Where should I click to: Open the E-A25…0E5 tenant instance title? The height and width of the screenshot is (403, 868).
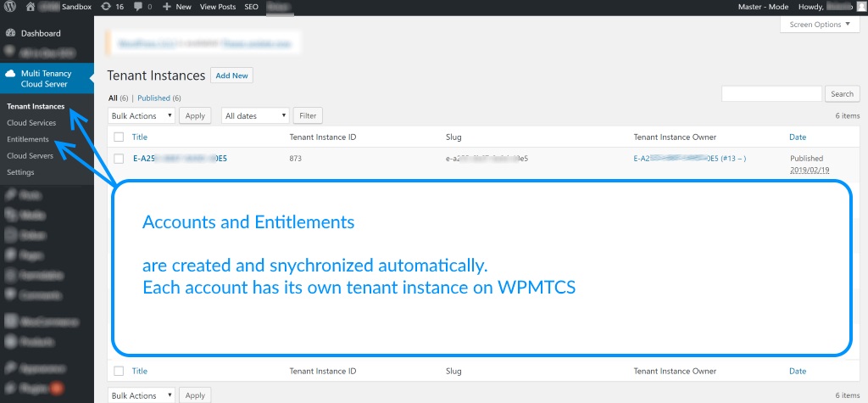pos(180,159)
